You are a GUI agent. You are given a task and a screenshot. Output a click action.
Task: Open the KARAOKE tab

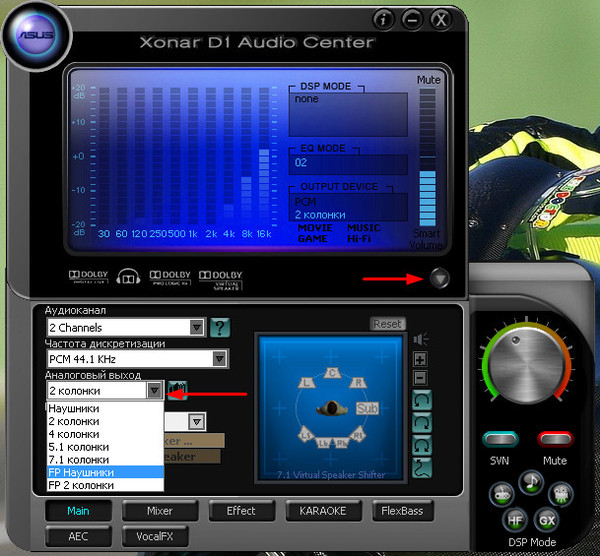322,511
